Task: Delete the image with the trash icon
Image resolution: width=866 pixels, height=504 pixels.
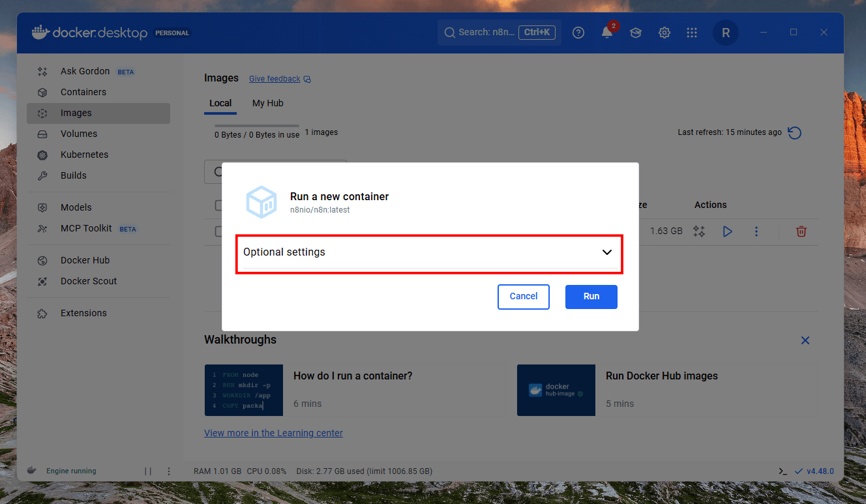Action: pyautogui.click(x=801, y=231)
